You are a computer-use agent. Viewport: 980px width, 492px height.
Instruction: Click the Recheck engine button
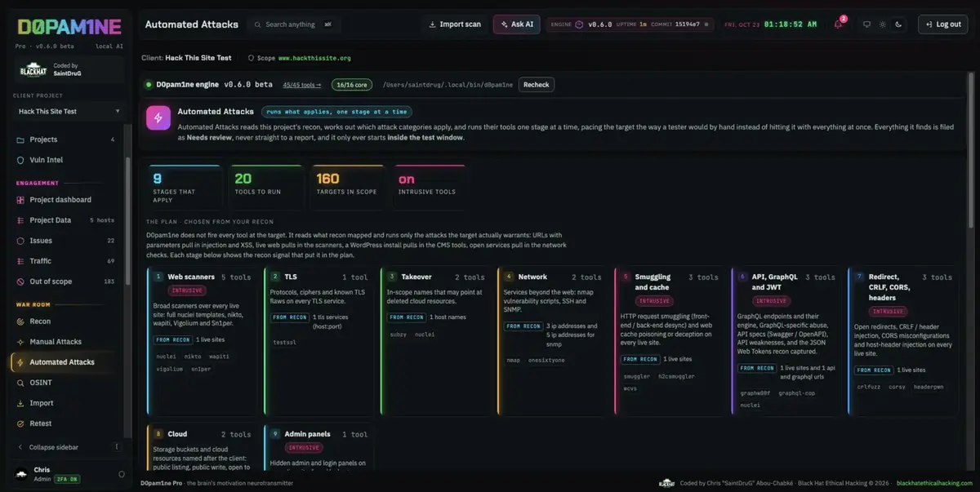pyautogui.click(x=536, y=84)
